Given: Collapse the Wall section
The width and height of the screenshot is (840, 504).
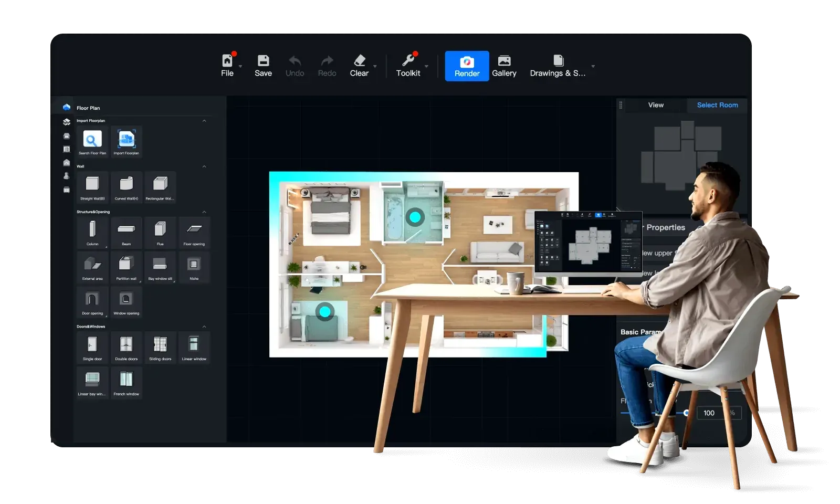Looking at the screenshot, I should tap(205, 166).
